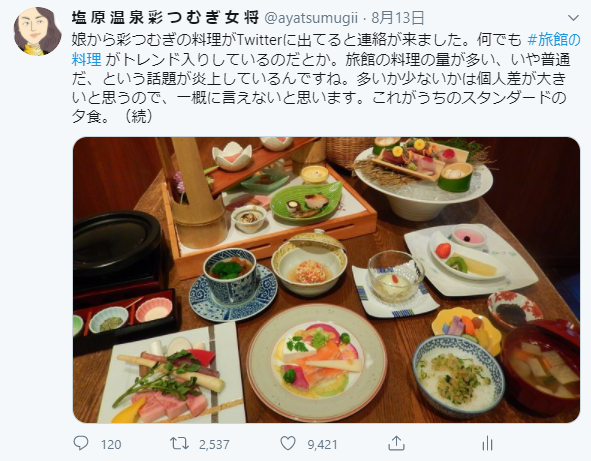This screenshot has width=591, height=461.
Task: Open profile name 塩原温泉彩つむぎ女将
Action: coord(165,17)
